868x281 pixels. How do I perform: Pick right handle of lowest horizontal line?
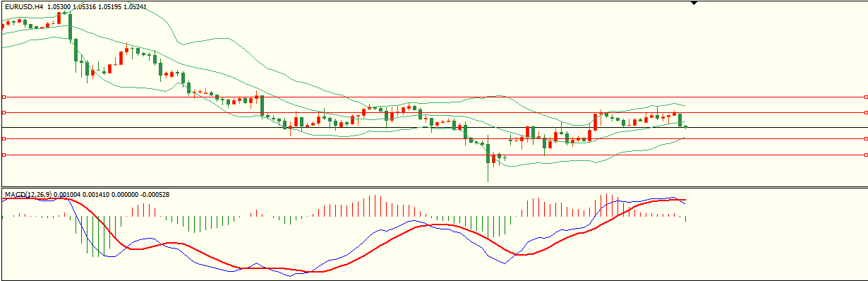(x=866, y=155)
